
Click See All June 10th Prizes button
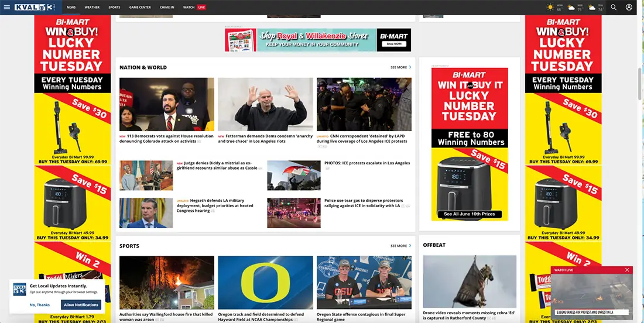[470, 214]
